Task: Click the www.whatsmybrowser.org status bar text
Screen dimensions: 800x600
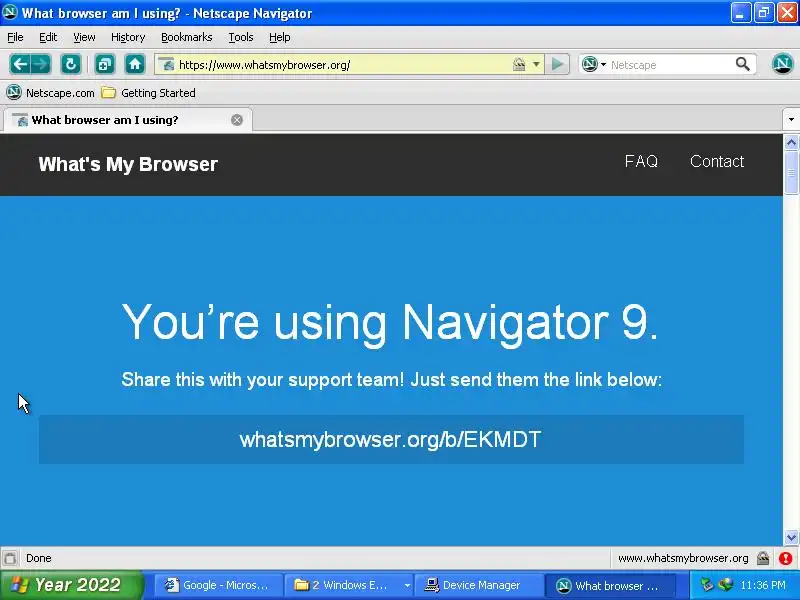Action: pyautogui.click(x=683, y=558)
